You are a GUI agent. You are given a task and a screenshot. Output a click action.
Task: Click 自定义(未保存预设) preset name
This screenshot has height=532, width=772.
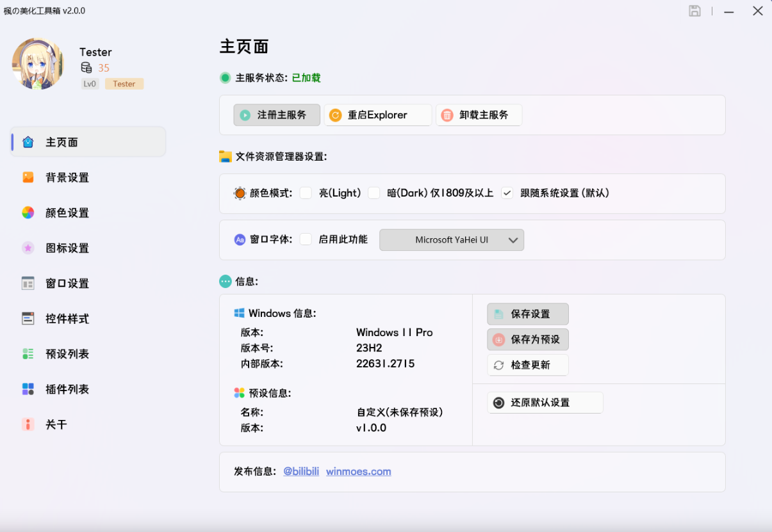(x=400, y=412)
